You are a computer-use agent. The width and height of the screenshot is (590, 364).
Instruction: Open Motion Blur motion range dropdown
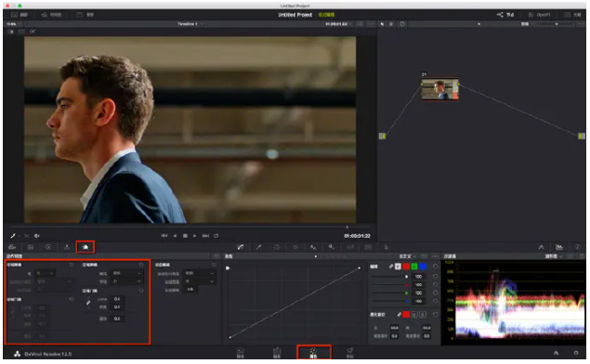coord(200,281)
